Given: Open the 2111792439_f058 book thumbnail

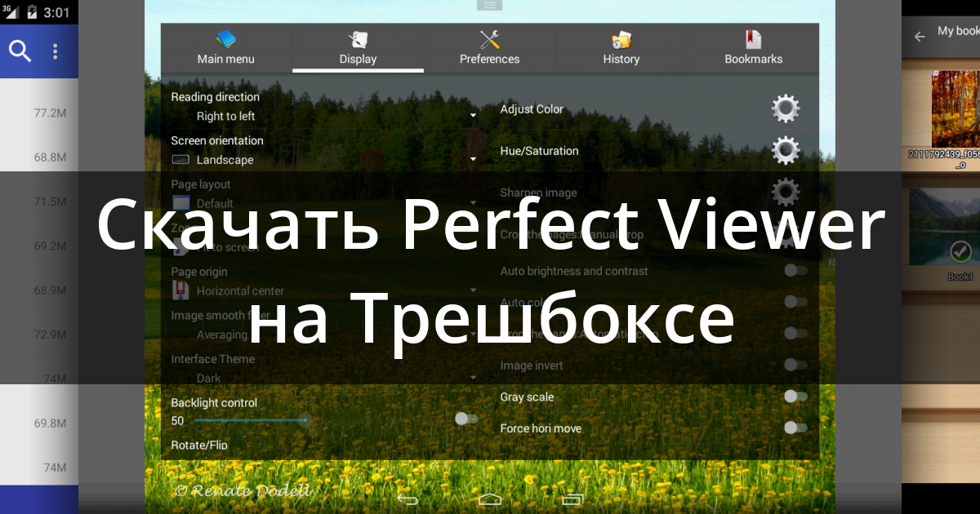Looking at the screenshot, I should pyautogui.click(x=955, y=109).
